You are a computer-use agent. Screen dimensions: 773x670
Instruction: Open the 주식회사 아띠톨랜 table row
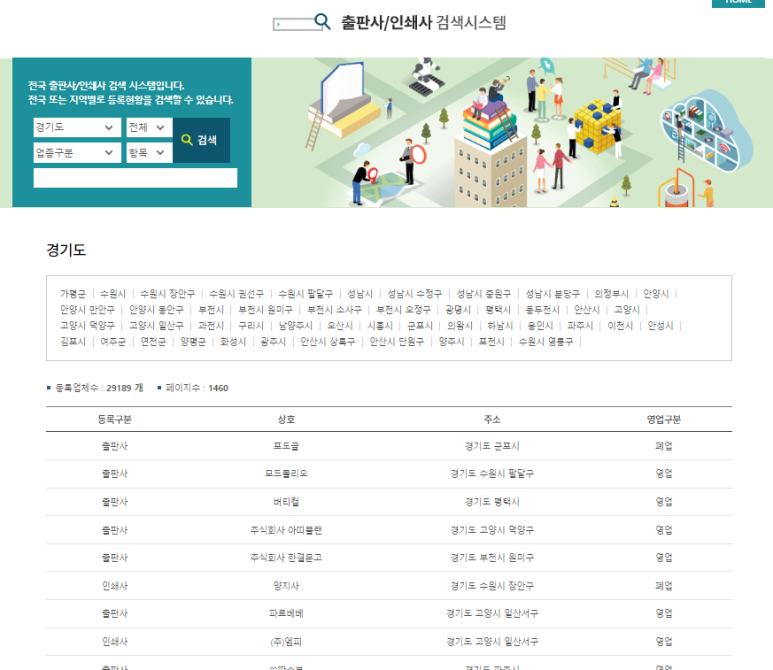click(285, 529)
